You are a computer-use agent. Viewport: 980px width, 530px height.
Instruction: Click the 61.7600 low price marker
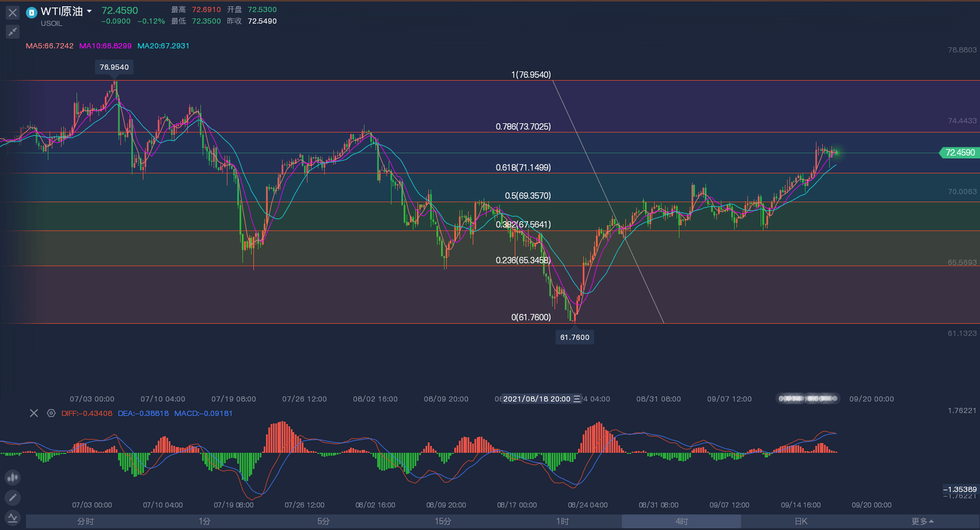(575, 337)
